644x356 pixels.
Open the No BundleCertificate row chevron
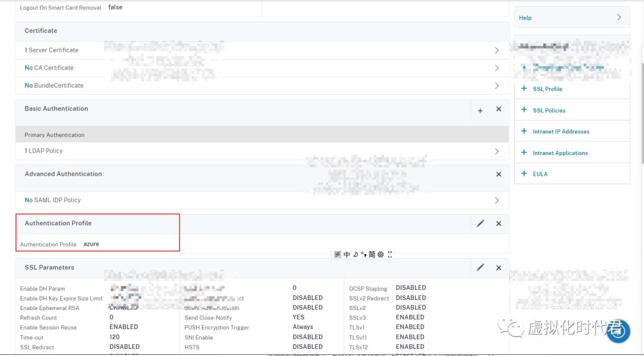[x=497, y=85]
